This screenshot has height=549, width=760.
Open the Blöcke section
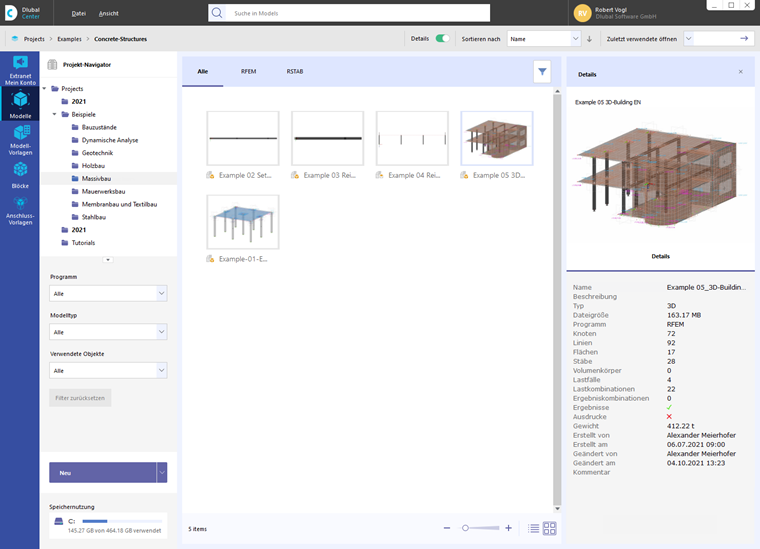pos(20,175)
